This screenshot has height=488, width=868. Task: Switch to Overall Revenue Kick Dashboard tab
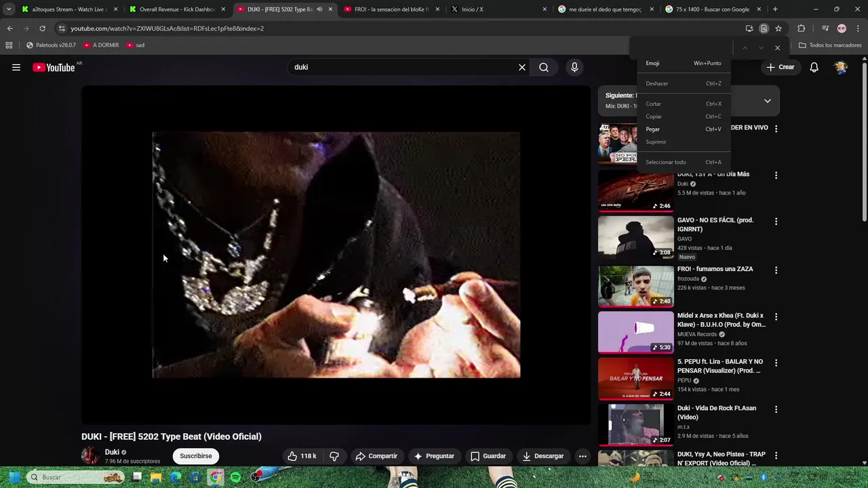tap(177, 9)
